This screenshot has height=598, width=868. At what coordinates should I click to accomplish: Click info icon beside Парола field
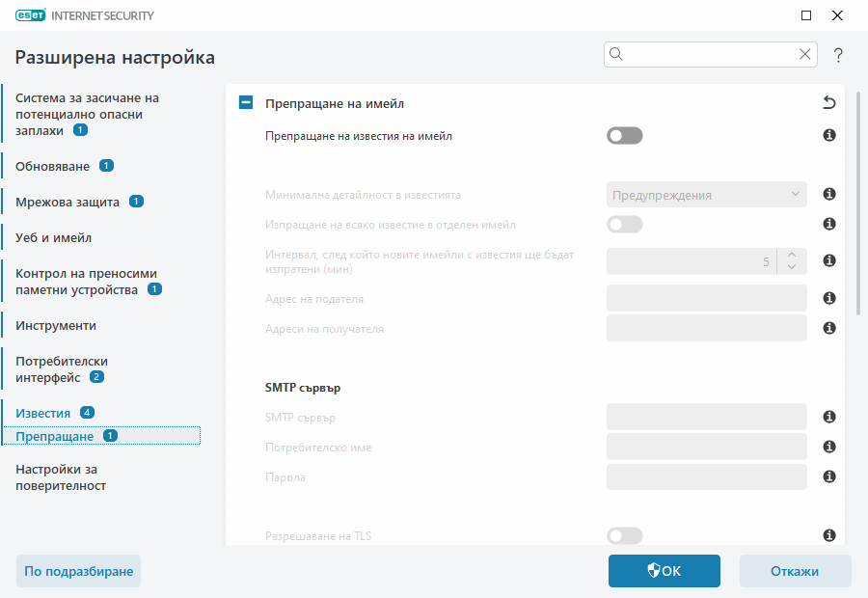coord(828,476)
